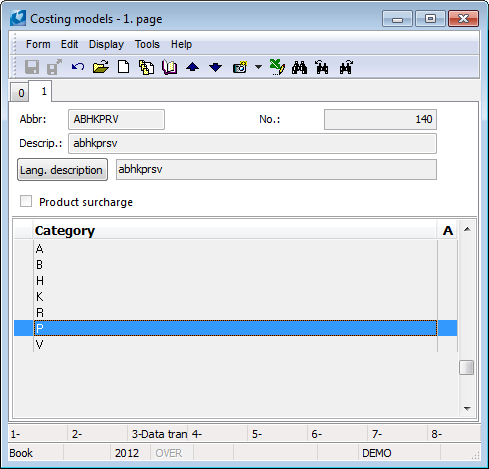Open the Book icon in toolbar
This screenshot has height=469, width=489.
(169, 67)
